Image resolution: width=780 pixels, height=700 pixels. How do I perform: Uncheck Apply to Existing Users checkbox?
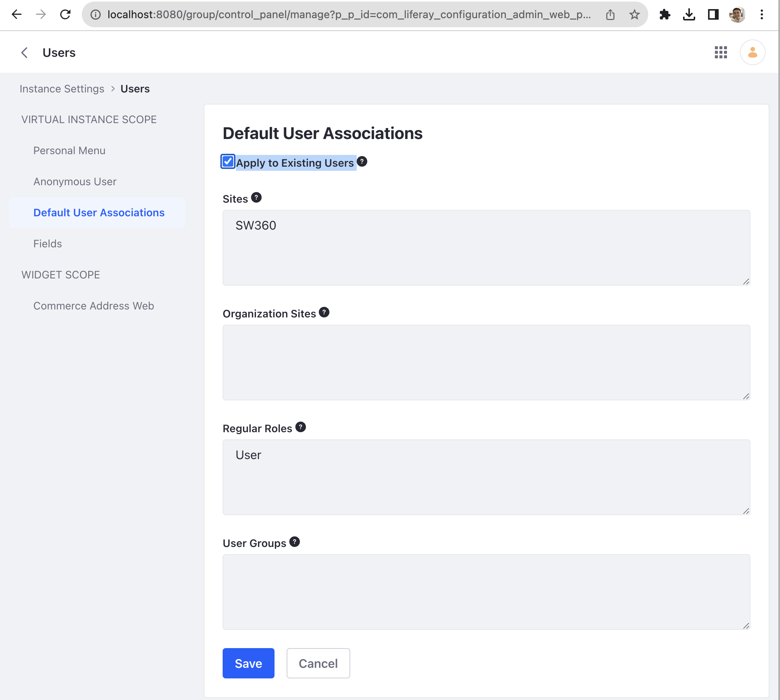tap(228, 161)
